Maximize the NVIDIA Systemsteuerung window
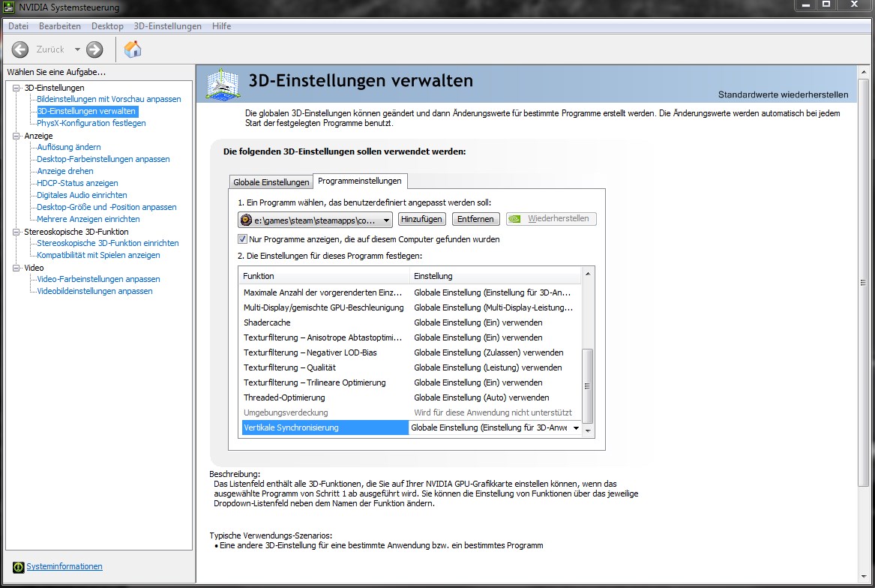Screen dimensions: 875x588 click(826, 5)
